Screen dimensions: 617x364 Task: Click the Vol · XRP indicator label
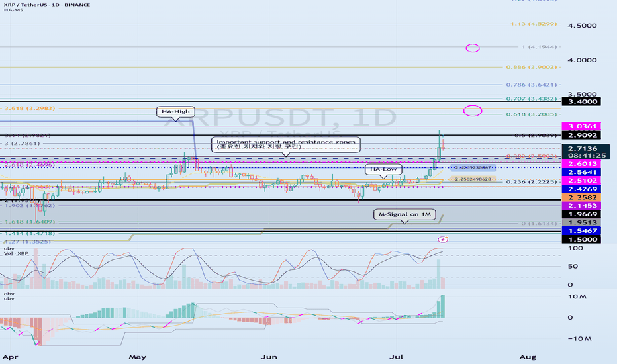click(x=16, y=253)
